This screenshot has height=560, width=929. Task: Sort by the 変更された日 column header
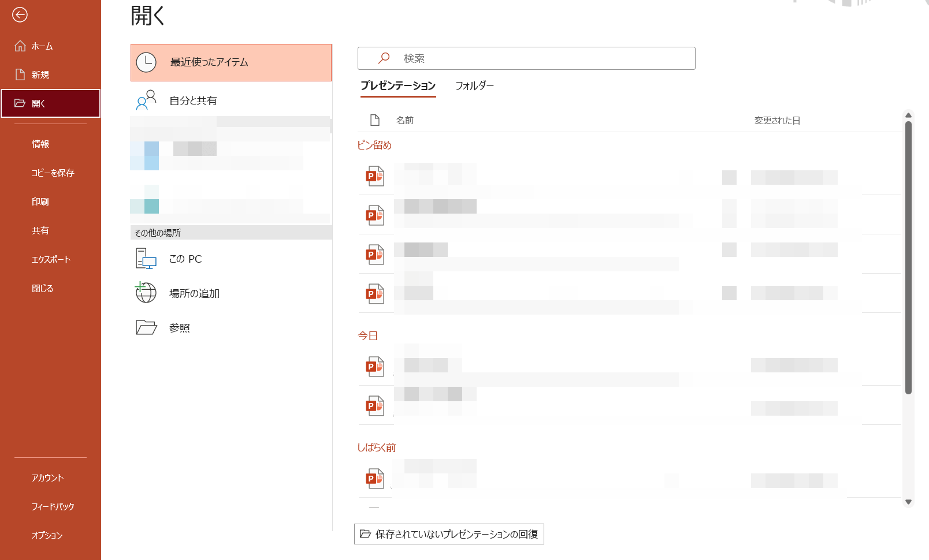pos(777,120)
